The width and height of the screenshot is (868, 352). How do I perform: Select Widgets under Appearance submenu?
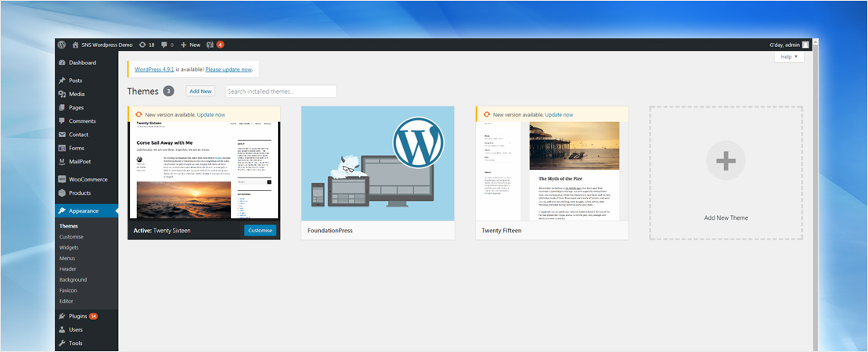coord(69,247)
